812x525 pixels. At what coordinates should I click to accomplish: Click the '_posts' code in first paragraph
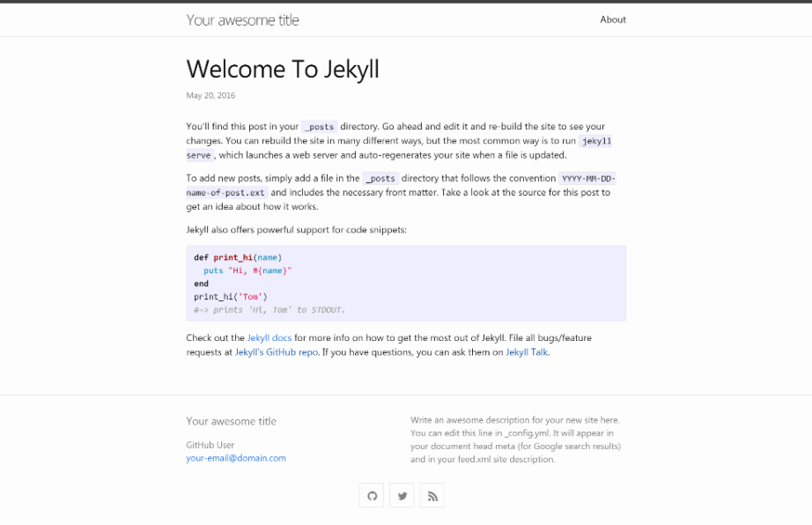tap(319, 127)
